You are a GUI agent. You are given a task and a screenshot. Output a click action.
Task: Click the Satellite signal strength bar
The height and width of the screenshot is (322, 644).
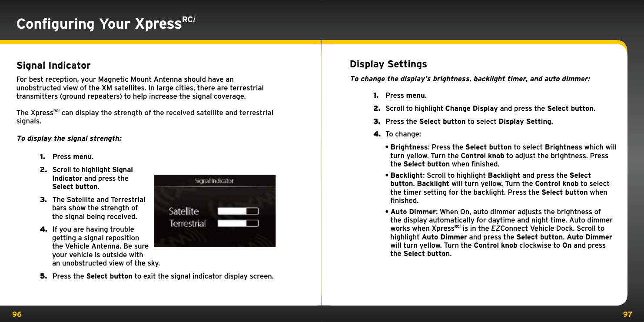click(238, 211)
